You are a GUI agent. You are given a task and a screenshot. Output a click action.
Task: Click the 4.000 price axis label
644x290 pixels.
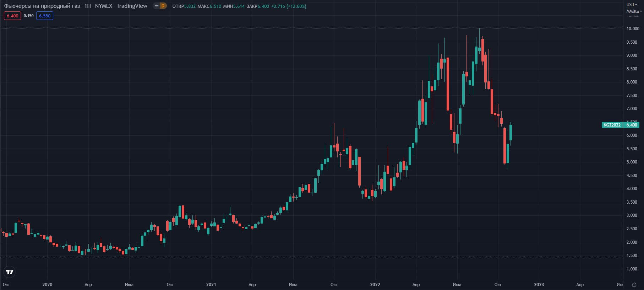(632, 189)
